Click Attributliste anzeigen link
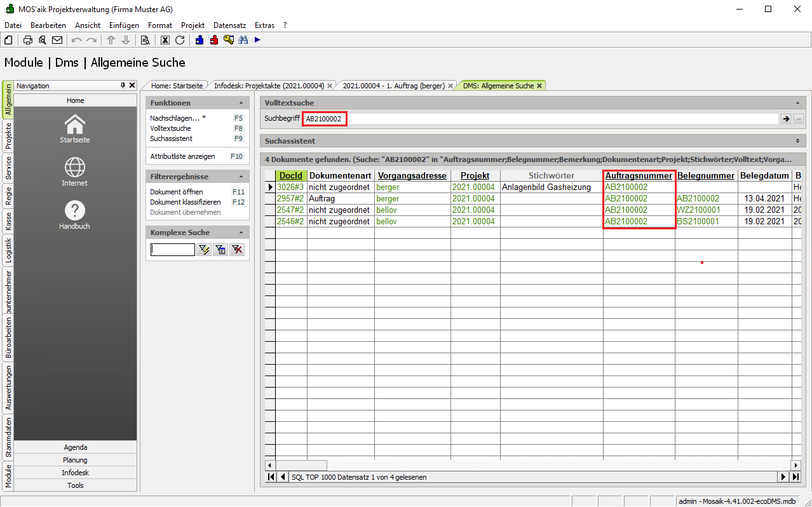812x507 pixels. [x=182, y=156]
